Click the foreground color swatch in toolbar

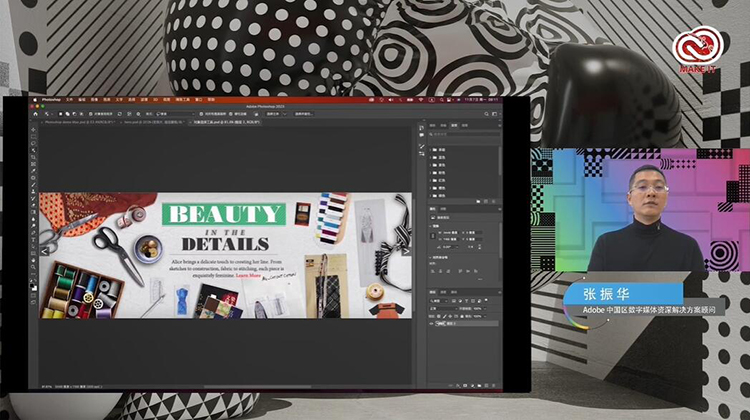[32, 285]
